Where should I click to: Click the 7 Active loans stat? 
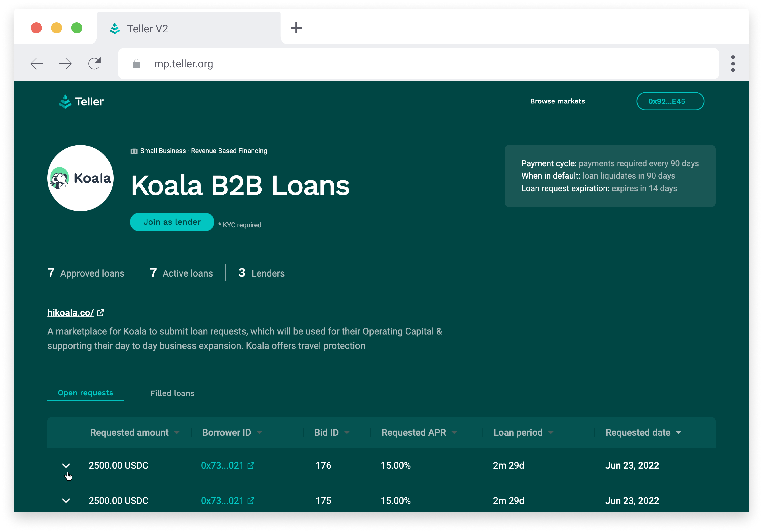point(181,273)
